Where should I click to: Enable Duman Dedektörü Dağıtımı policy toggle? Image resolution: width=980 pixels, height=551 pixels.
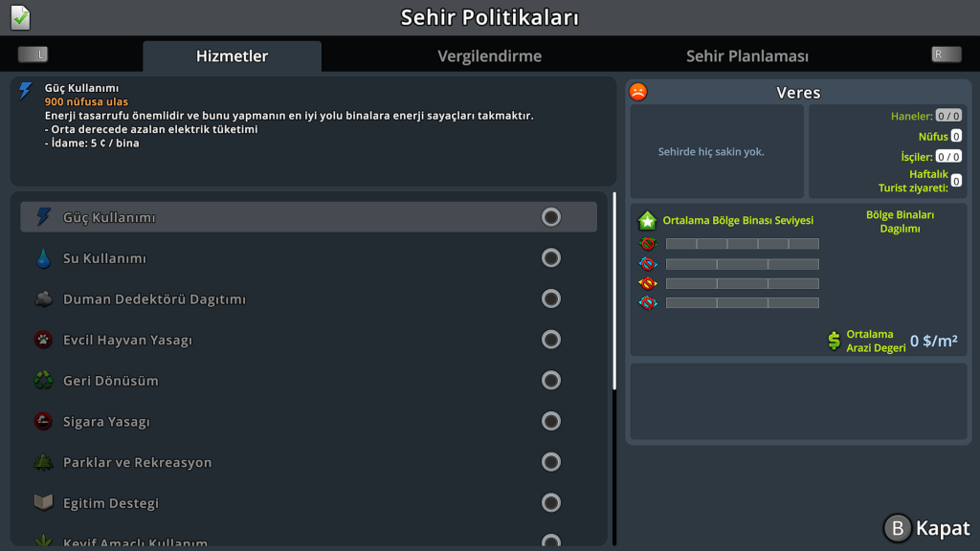[x=551, y=298]
